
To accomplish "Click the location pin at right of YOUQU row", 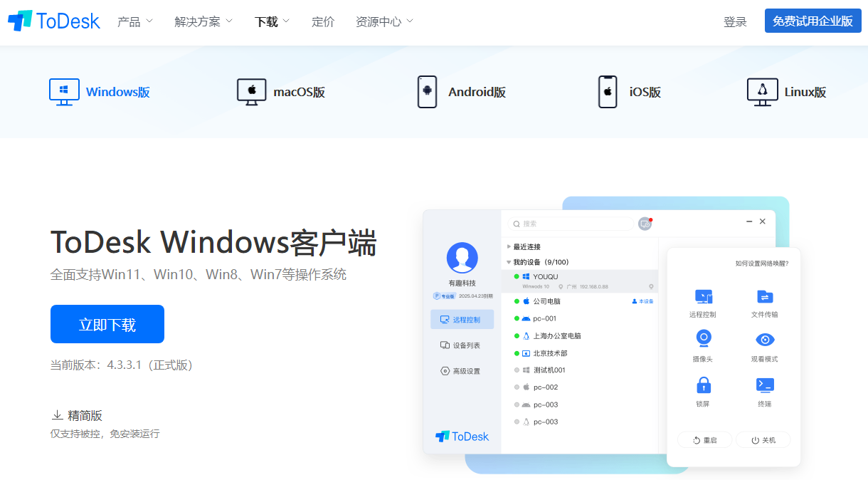I will [651, 286].
